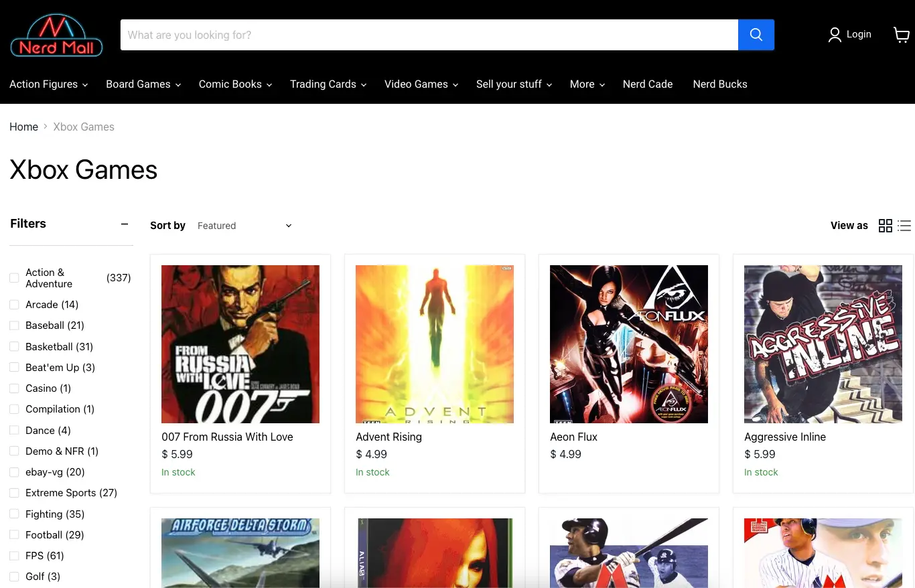Image resolution: width=915 pixels, height=588 pixels.
Task: Open the Advent Rising product title
Action: [x=389, y=437]
